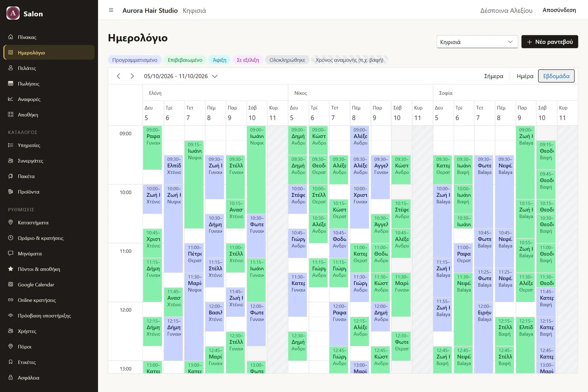Open the Πίνακας dashboard icon
Screen dimensions: 588x392
(10, 37)
